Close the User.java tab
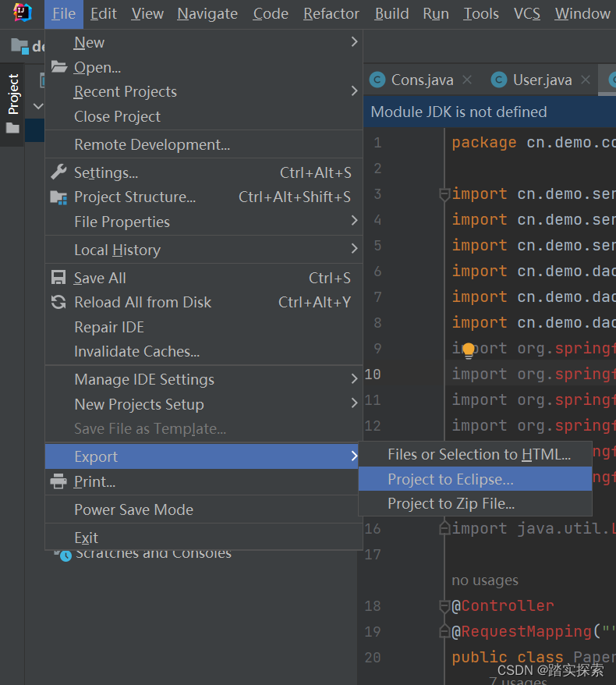 pyautogui.click(x=586, y=80)
